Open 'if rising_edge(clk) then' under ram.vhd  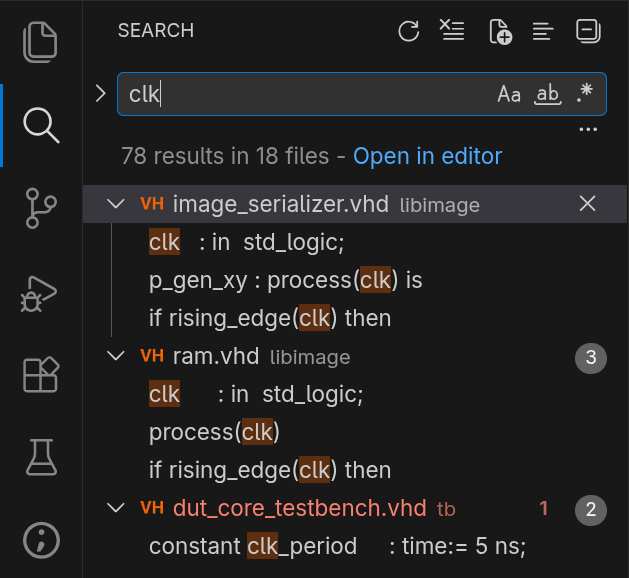coord(270,470)
